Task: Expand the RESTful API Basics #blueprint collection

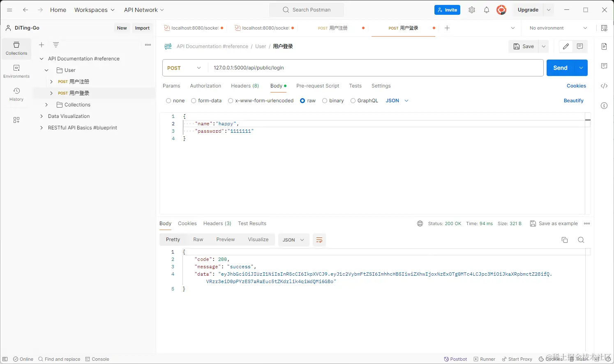Action: click(42, 128)
